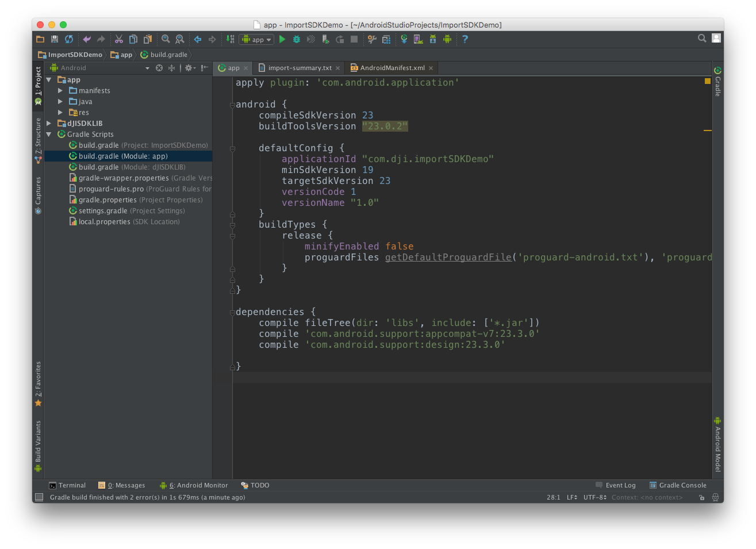Undo the last edit
Screen dimensions: 756x549
(x=86, y=39)
